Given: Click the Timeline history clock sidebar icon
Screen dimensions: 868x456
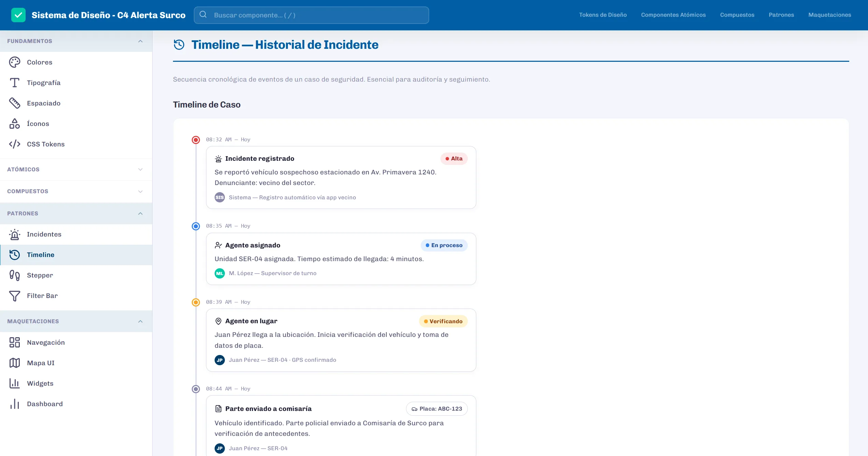Looking at the screenshot, I should pos(15,255).
